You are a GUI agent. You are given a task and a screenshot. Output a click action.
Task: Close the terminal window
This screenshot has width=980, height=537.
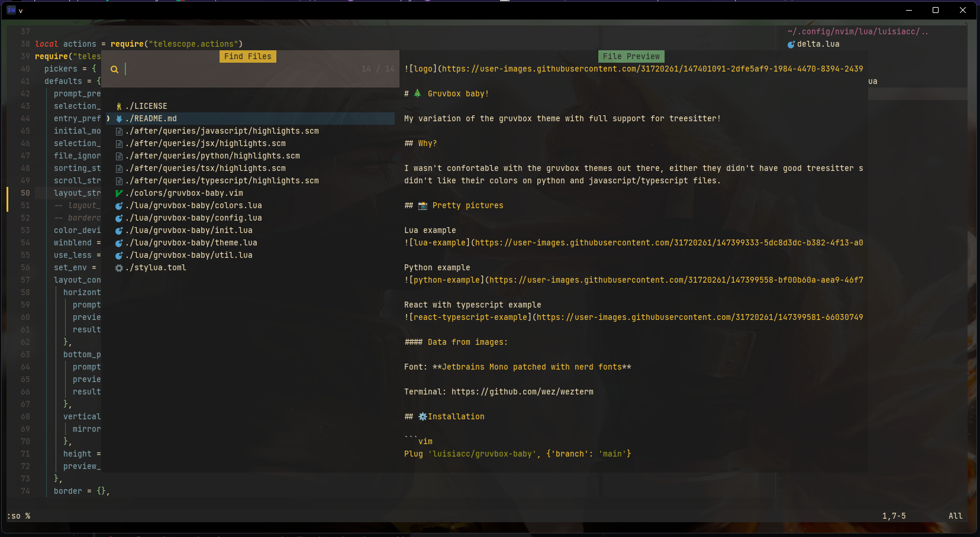tap(963, 10)
